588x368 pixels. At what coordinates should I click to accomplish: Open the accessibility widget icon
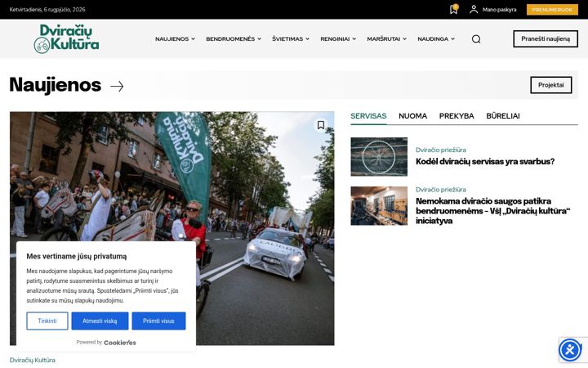point(570,350)
